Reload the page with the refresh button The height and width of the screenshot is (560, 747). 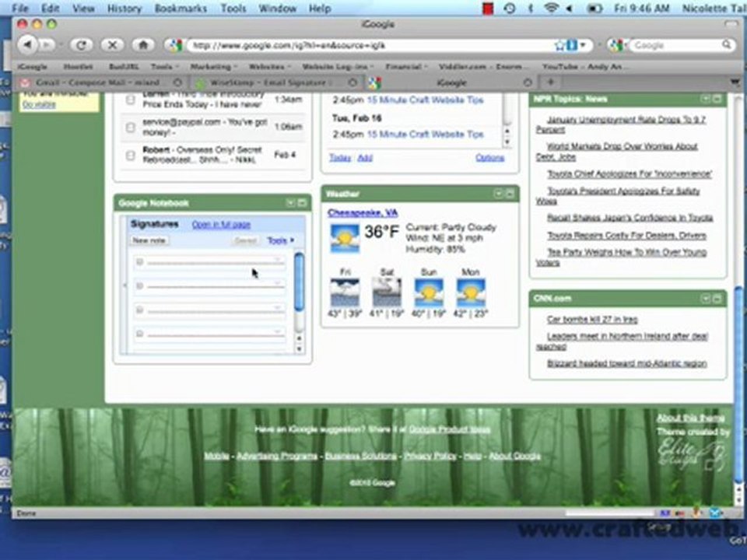(81, 45)
